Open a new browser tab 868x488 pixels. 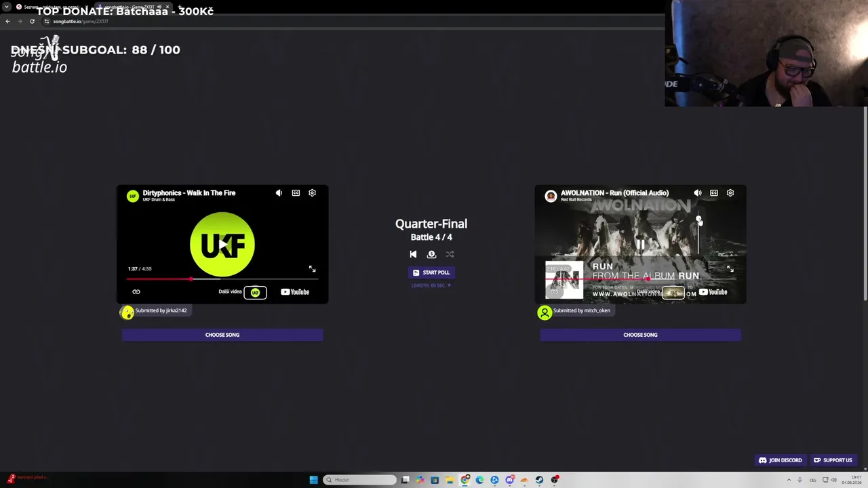point(180,7)
